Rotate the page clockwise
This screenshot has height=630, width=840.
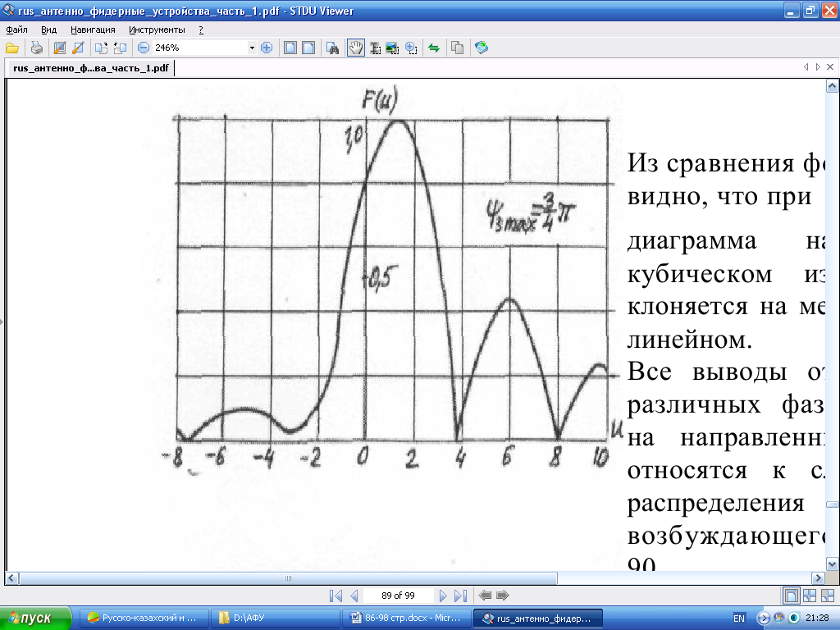tap(101, 48)
